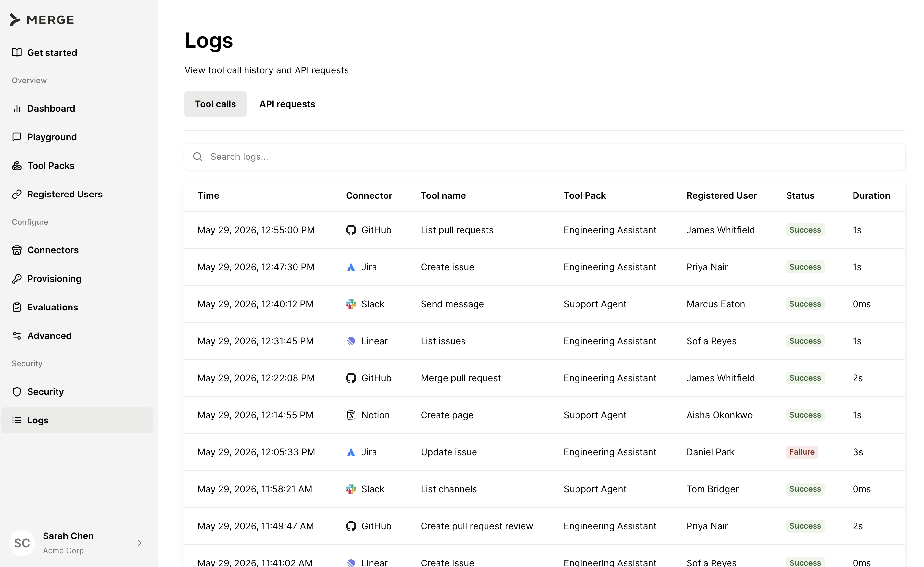This screenshot has width=924, height=567.
Task: Click GitHub icon in List pull requests row
Action: click(351, 230)
